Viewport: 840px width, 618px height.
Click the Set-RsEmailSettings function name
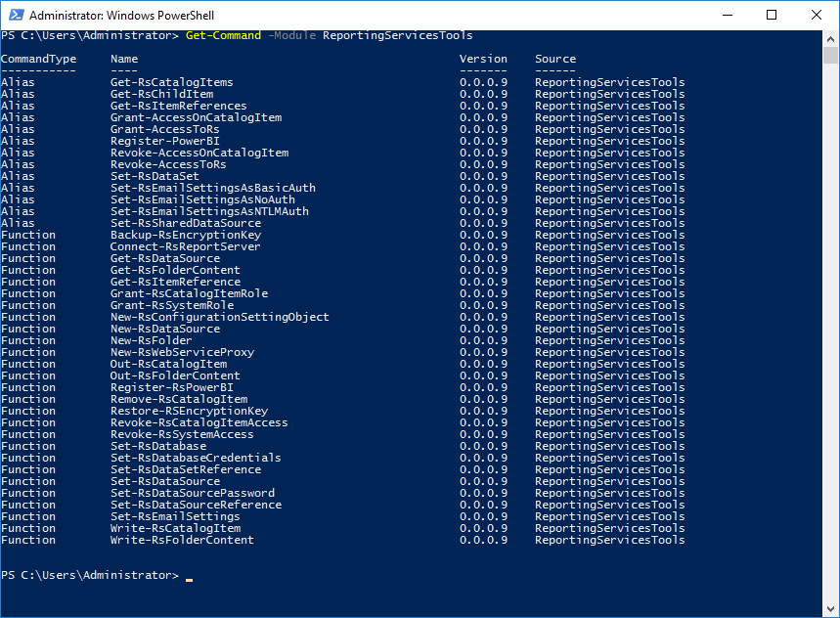175,517
